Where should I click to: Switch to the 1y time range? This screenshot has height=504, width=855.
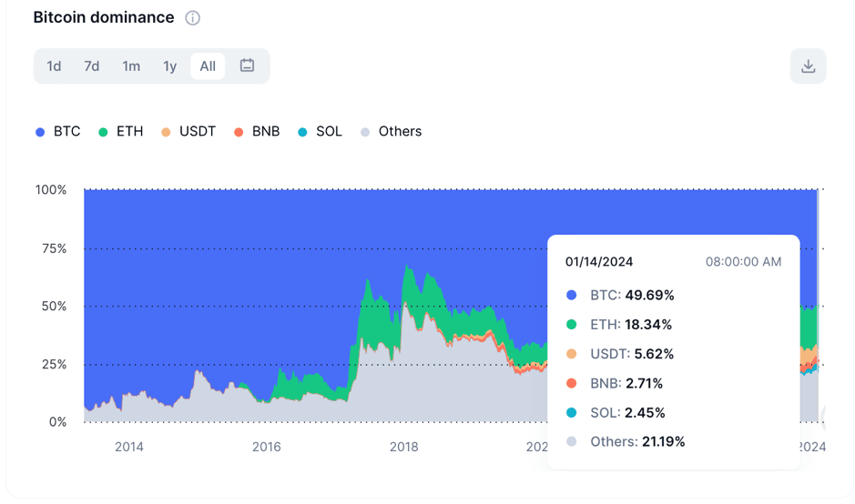click(169, 66)
